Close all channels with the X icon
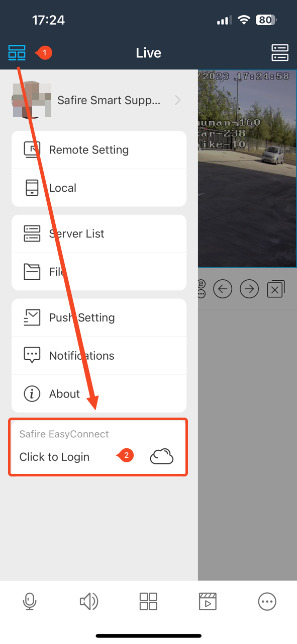The height and width of the screenshot is (644, 297). pyautogui.click(x=275, y=289)
